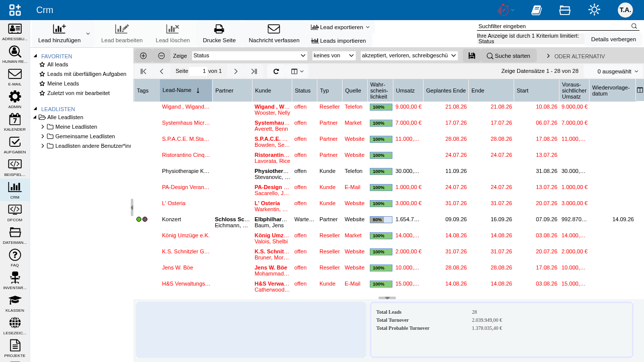
Task: Open dropdown arrow beside Lead hinzufügen
Action: (88, 34)
